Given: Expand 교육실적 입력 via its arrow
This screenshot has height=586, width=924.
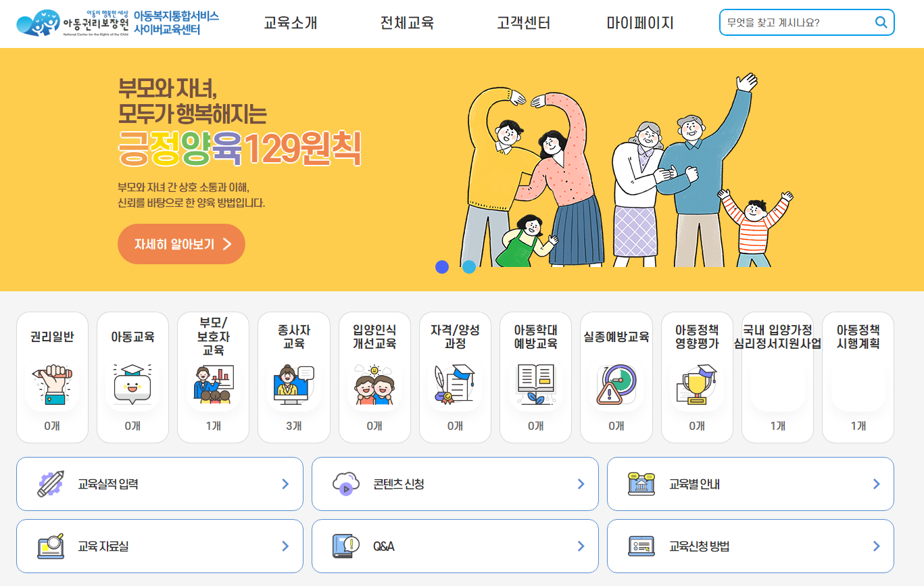Looking at the screenshot, I should coord(285,484).
